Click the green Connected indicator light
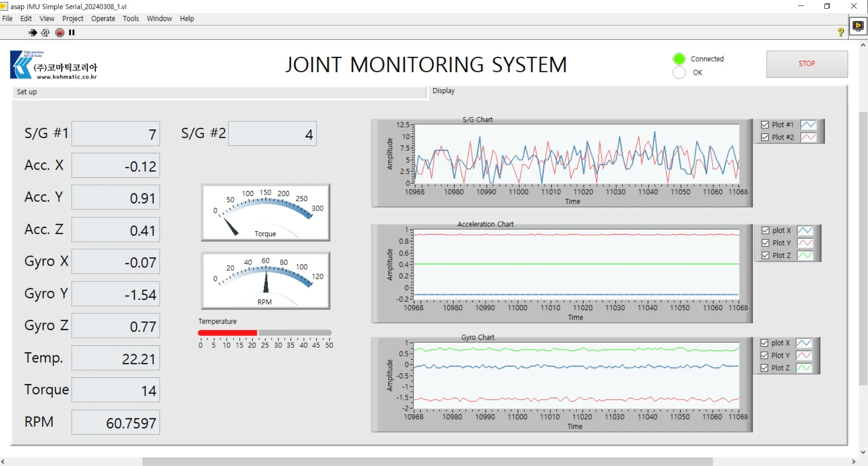Image resolution: width=868 pixels, height=466 pixels. tap(679, 59)
